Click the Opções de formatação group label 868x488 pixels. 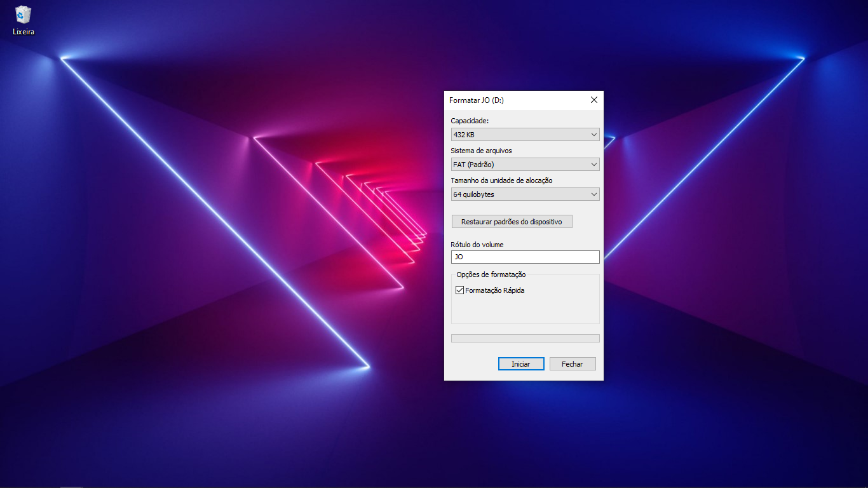[491, 274]
